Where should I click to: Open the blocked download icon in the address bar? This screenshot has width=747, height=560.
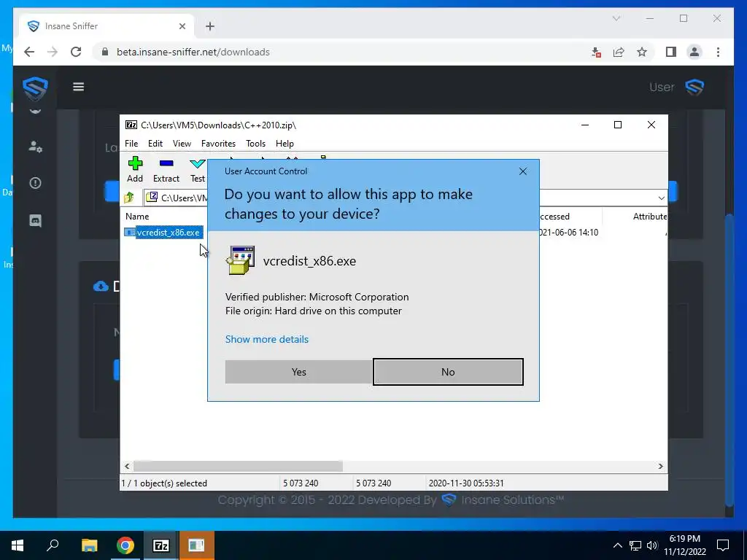[x=595, y=52]
